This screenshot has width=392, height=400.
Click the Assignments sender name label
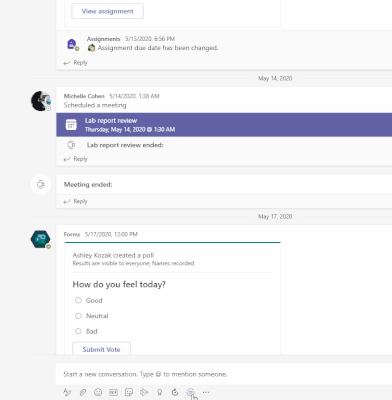tap(104, 39)
